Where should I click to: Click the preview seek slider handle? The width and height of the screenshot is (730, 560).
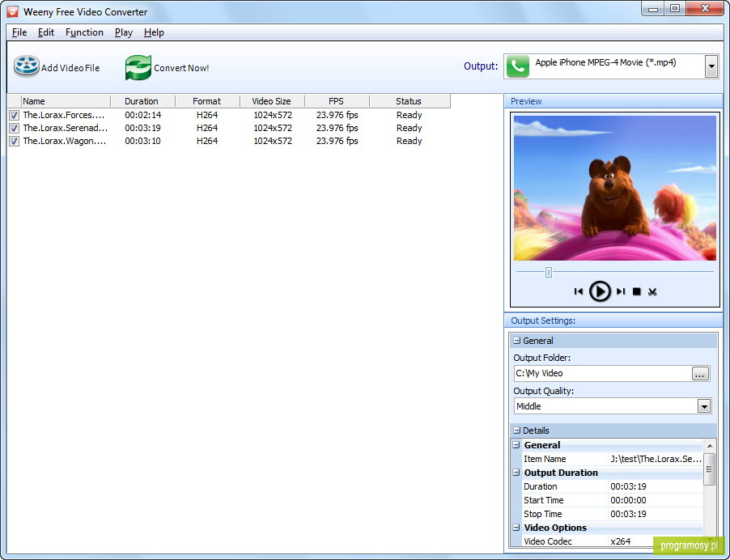coord(549,273)
